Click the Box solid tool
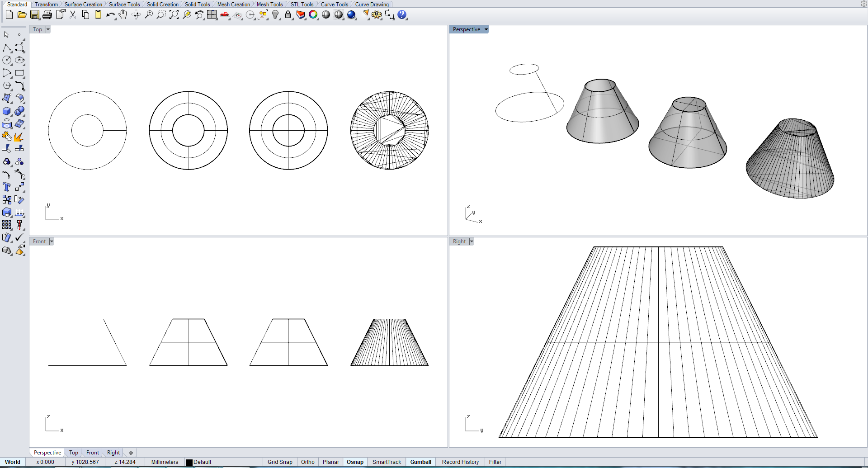 point(6,111)
